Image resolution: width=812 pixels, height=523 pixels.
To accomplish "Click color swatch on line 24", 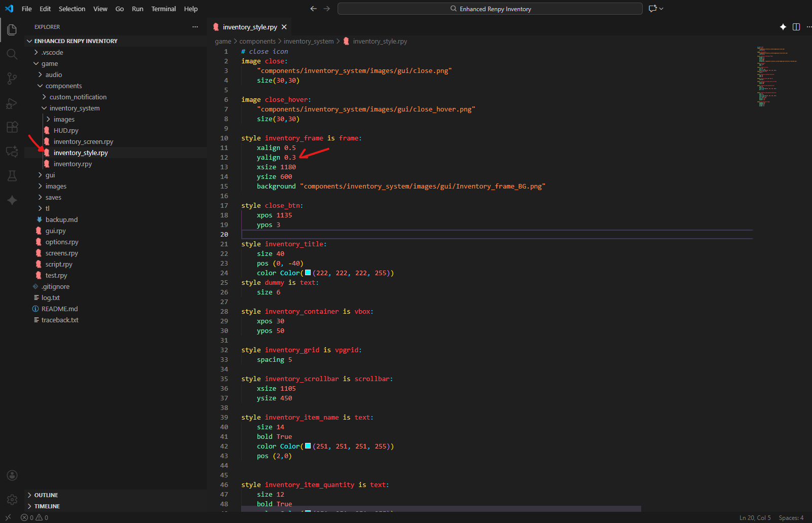I will pos(308,273).
